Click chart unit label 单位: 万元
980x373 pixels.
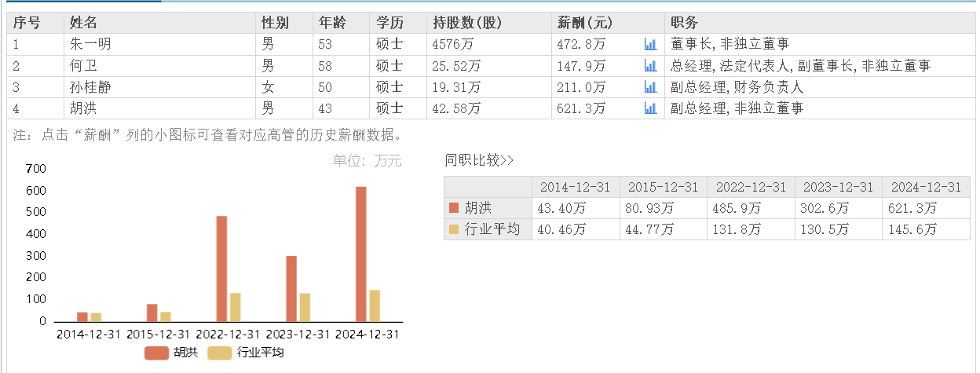pyautogui.click(x=367, y=161)
